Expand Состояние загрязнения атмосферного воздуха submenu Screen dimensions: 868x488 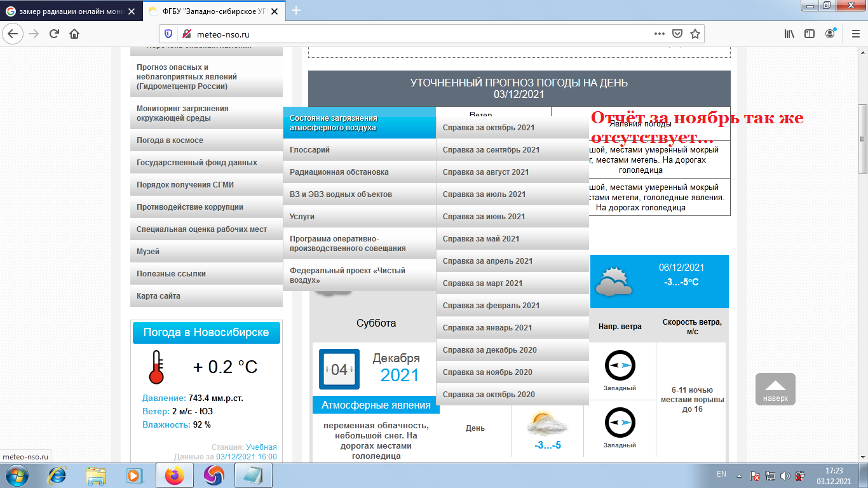(360, 121)
